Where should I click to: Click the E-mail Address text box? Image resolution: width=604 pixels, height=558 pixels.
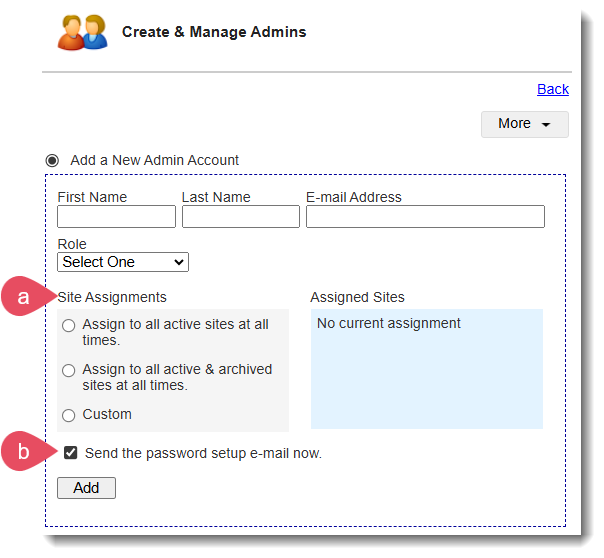coord(425,217)
